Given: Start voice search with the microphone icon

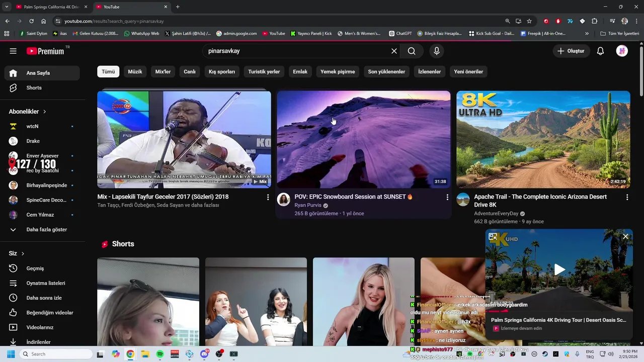Looking at the screenshot, I should click(436, 51).
